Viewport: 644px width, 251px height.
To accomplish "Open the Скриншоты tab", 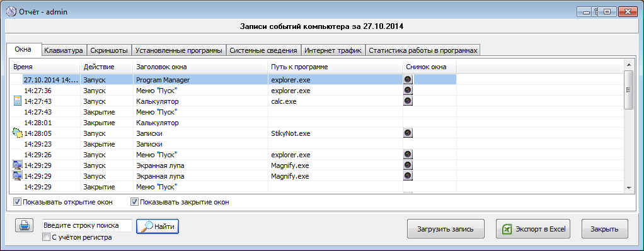I will point(109,50).
